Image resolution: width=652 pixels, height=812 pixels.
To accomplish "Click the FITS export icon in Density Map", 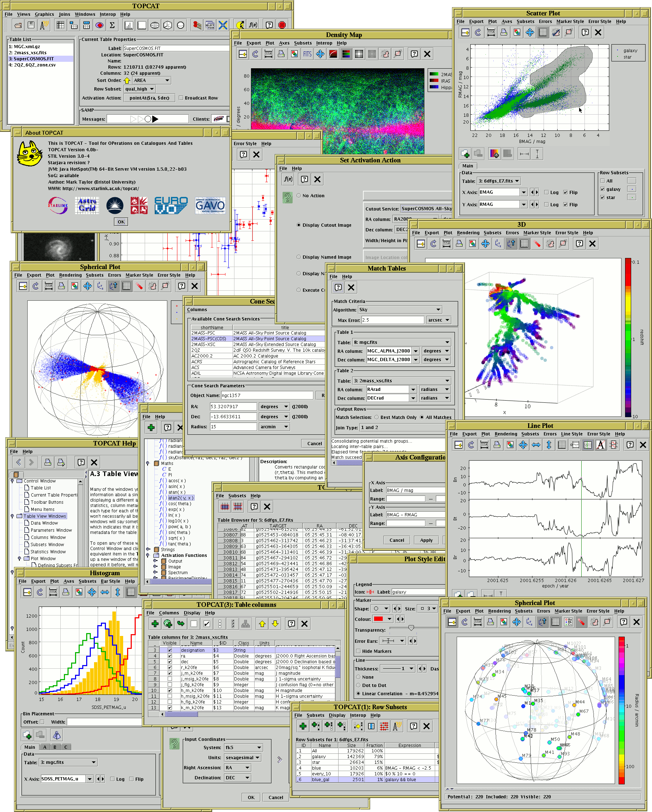I will [x=307, y=54].
